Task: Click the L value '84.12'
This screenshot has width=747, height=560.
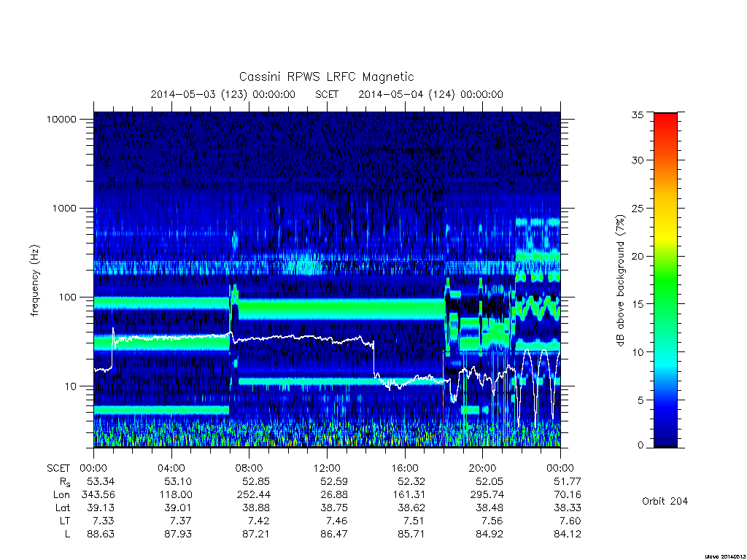Action: [567, 534]
